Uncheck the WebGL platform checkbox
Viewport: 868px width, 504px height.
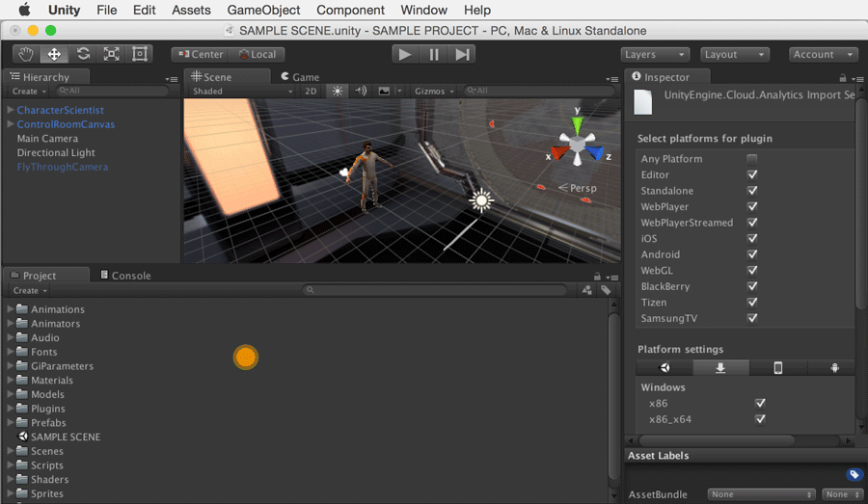click(x=752, y=271)
